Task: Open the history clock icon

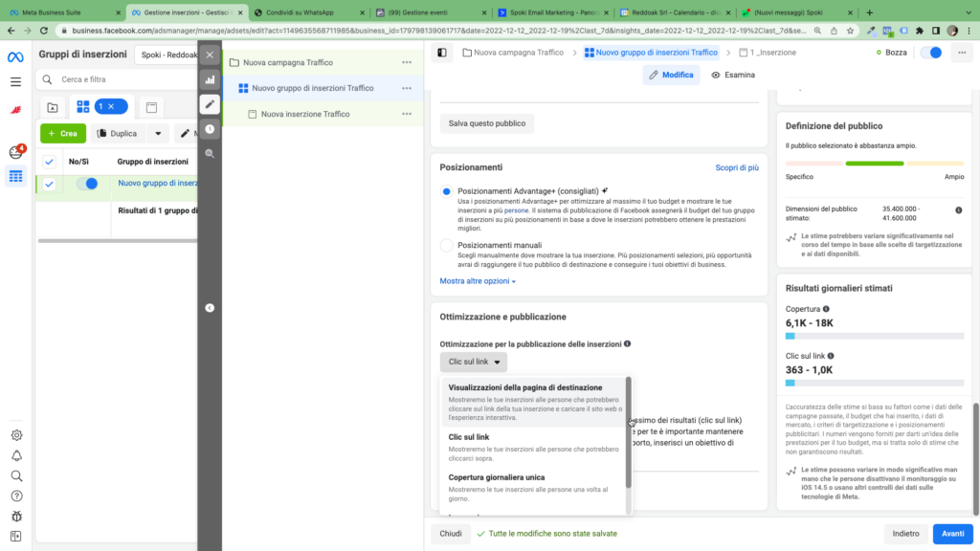Action: coord(210,128)
